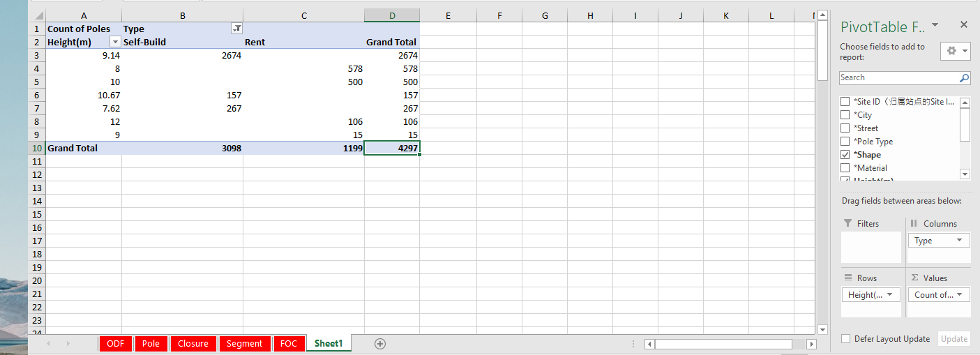The image size is (980, 355).
Task: Open the Height(m) row filter dropdown
Action: point(115,42)
